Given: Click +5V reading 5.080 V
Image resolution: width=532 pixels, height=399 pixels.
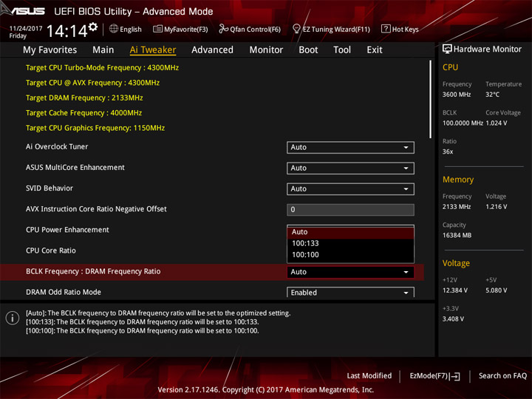Looking at the screenshot, I should click(x=497, y=290).
